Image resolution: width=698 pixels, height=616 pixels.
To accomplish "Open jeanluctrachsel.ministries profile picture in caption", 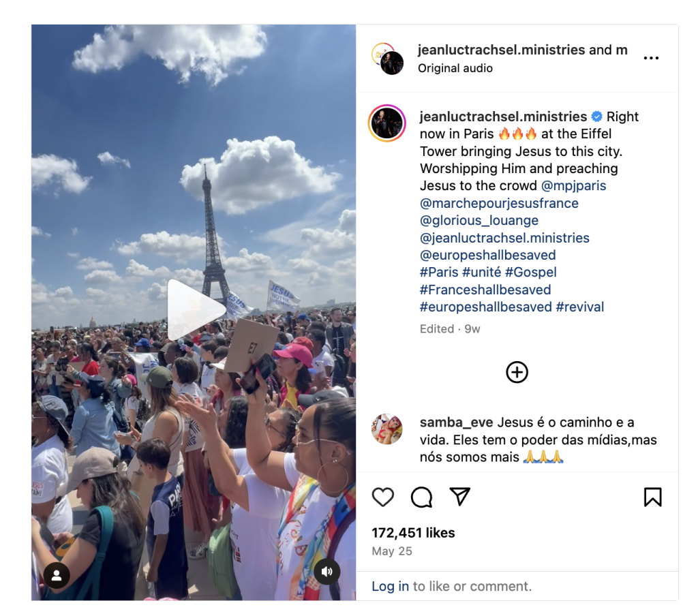I will click(x=387, y=123).
